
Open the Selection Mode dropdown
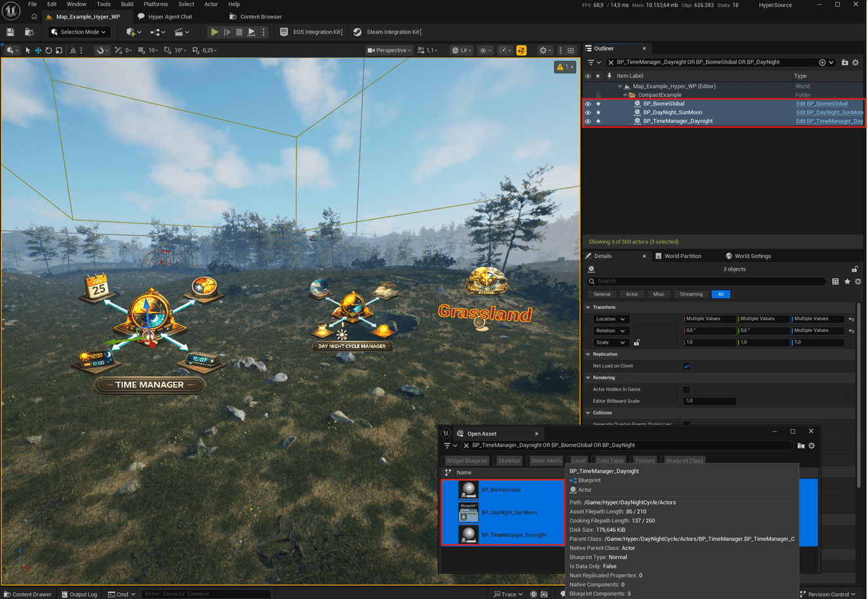tap(79, 31)
